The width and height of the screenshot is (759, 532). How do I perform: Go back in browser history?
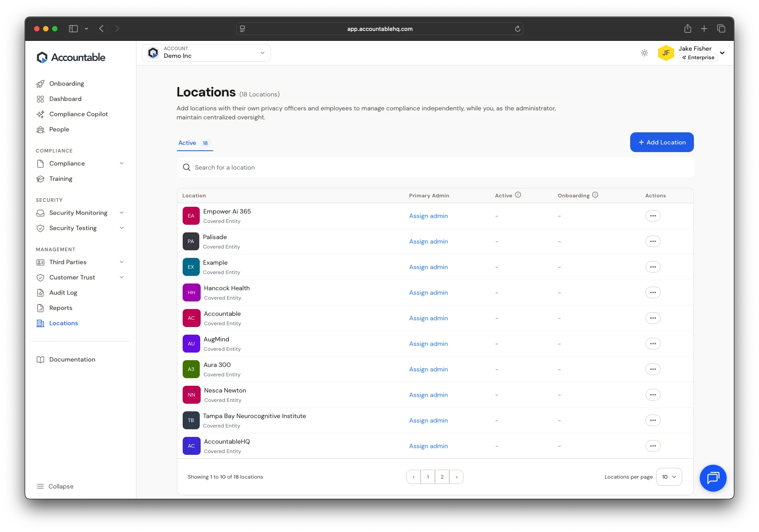point(101,29)
